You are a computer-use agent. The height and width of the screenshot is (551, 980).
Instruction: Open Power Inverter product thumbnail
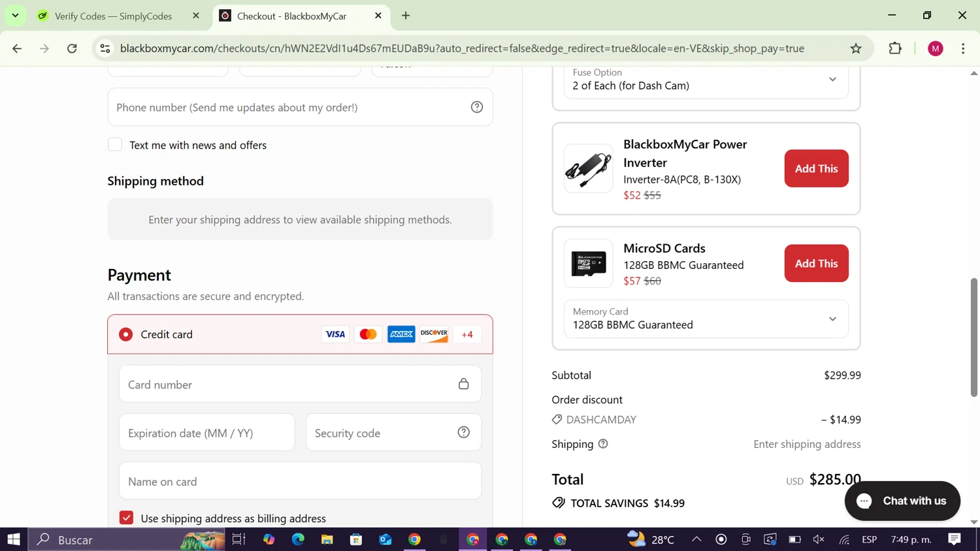pos(589,168)
